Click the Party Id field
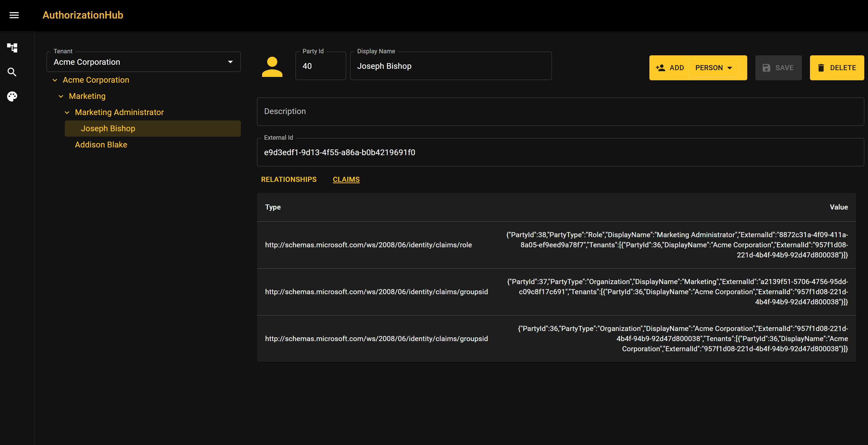 (321, 66)
